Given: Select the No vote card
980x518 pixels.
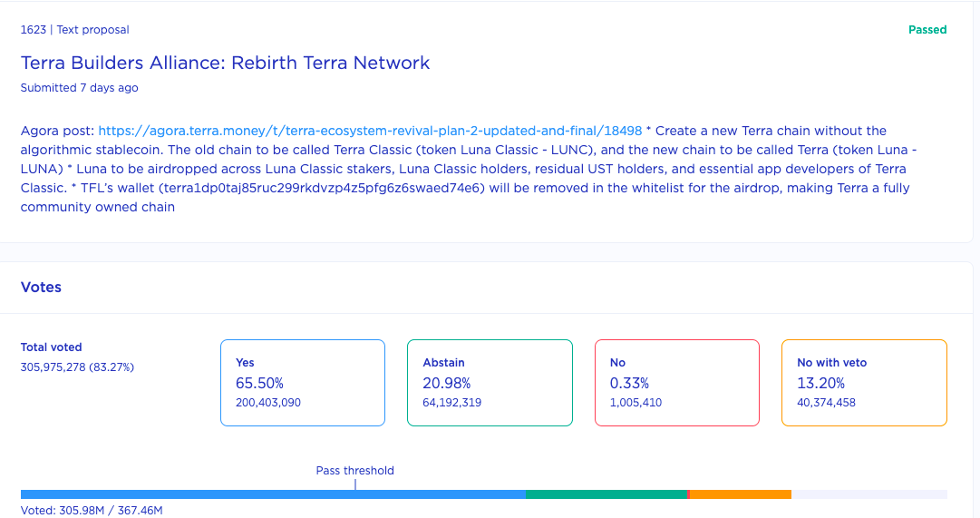Looking at the screenshot, I should coord(676,383).
